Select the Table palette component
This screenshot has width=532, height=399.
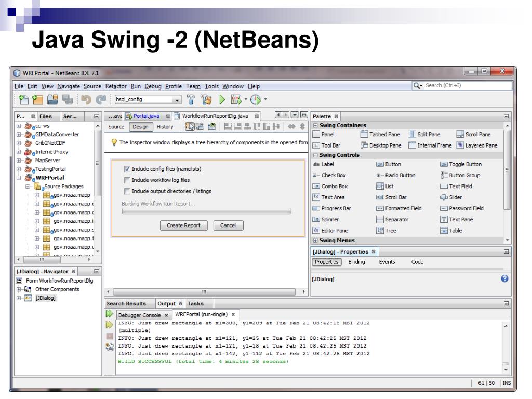451,231
